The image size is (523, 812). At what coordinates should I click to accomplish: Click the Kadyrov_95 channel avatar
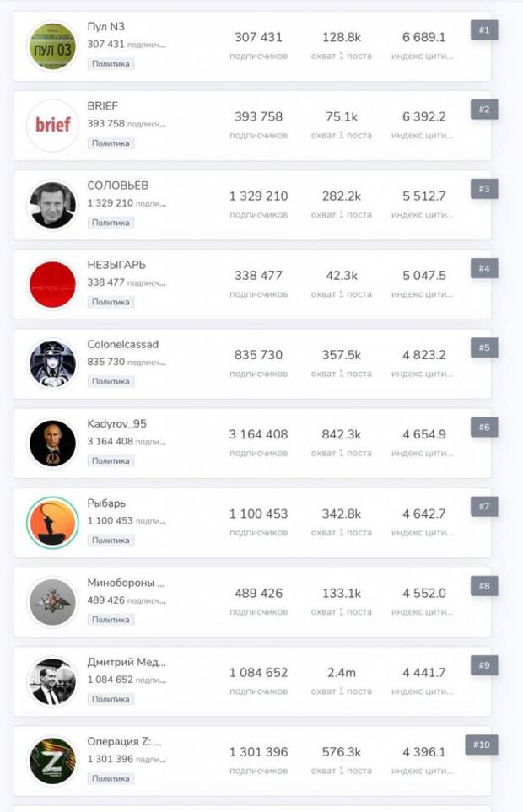pos(52,444)
